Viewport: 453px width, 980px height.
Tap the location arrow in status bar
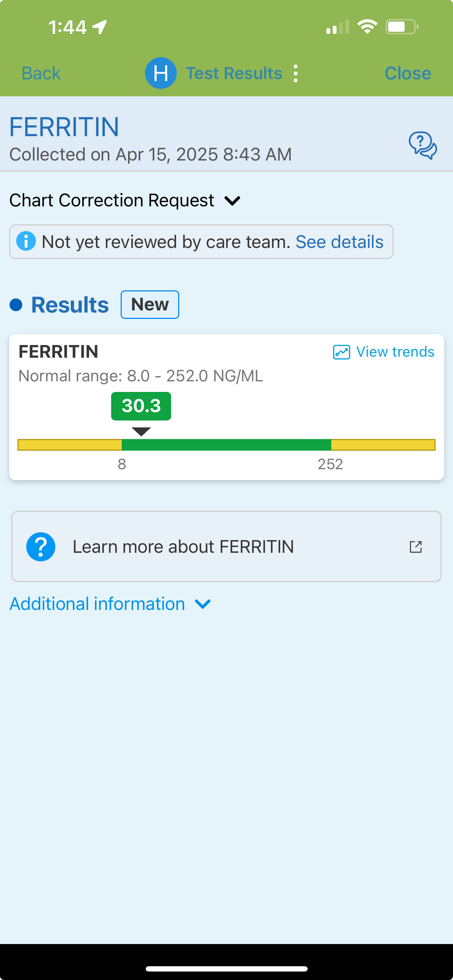point(99,27)
